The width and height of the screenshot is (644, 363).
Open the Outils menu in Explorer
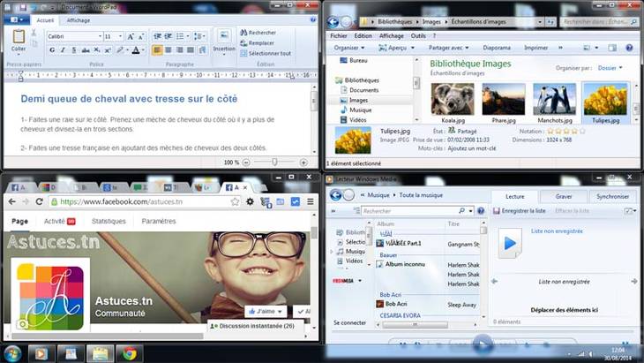(x=418, y=35)
